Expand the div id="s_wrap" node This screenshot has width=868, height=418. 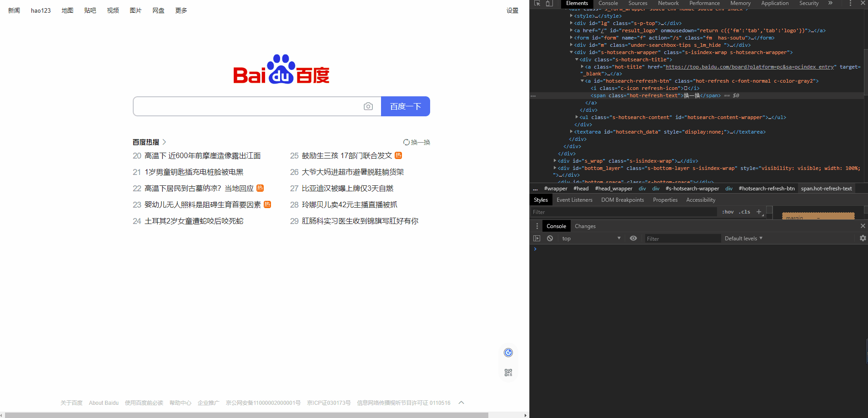point(555,161)
